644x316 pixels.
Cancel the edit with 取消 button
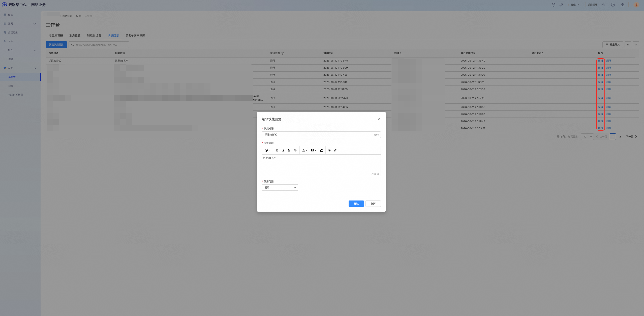(x=373, y=204)
